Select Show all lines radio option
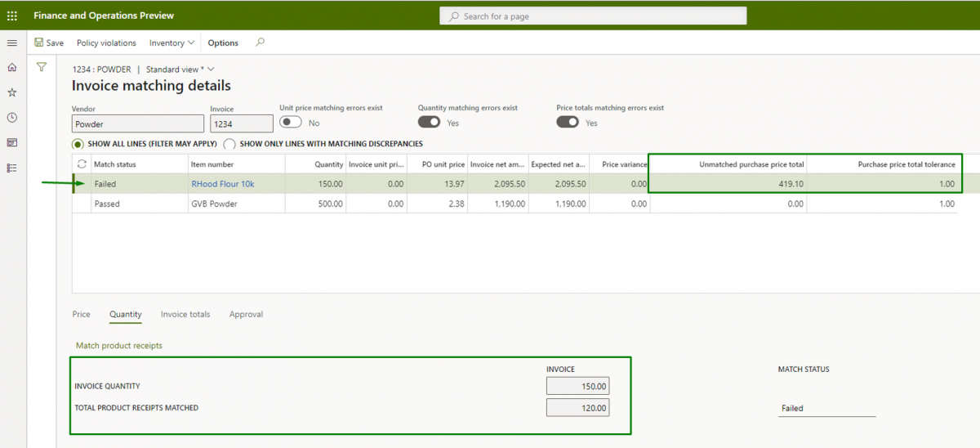Viewport: 980px width, 448px height. [x=78, y=144]
